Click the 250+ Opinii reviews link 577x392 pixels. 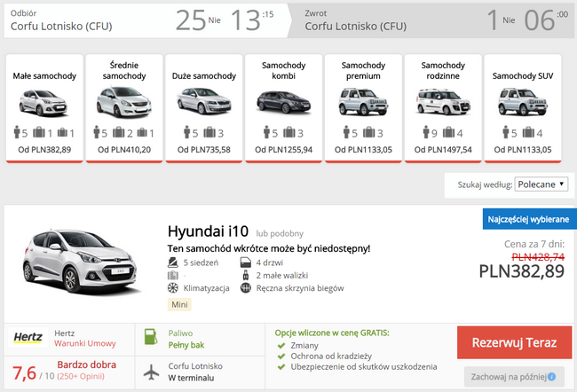81,377
